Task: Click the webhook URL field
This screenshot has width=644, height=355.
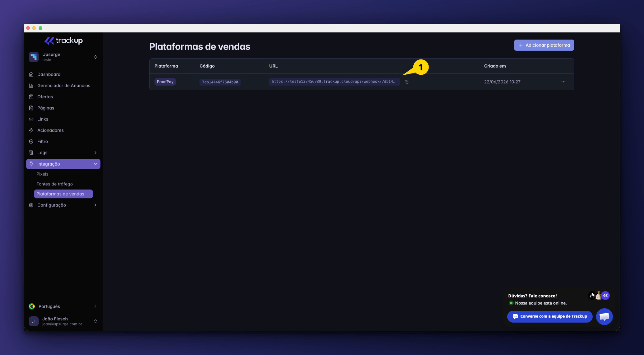Action: pyautogui.click(x=334, y=82)
